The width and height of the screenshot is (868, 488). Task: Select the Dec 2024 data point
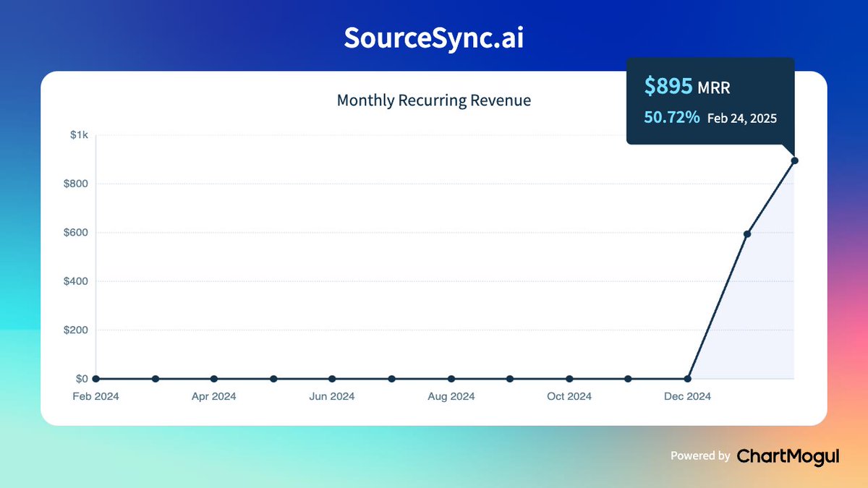pyautogui.click(x=688, y=378)
